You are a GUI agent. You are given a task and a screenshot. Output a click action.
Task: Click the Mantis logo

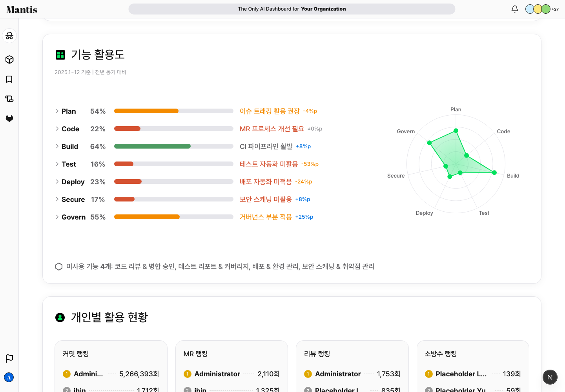pos(22,9)
